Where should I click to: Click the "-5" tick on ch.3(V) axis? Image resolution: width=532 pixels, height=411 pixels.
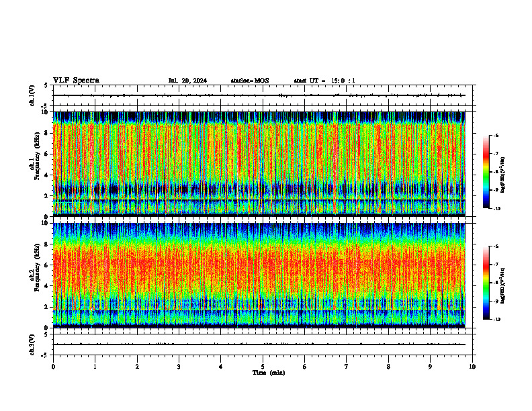45,355
